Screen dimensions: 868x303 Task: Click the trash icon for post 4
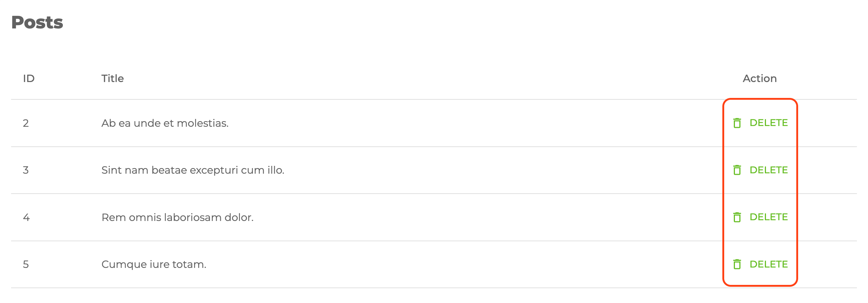[x=737, y=217]
